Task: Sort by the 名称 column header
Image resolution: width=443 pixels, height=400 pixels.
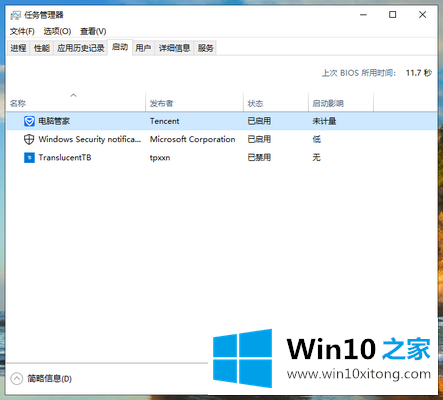Action: pos(76,102)
